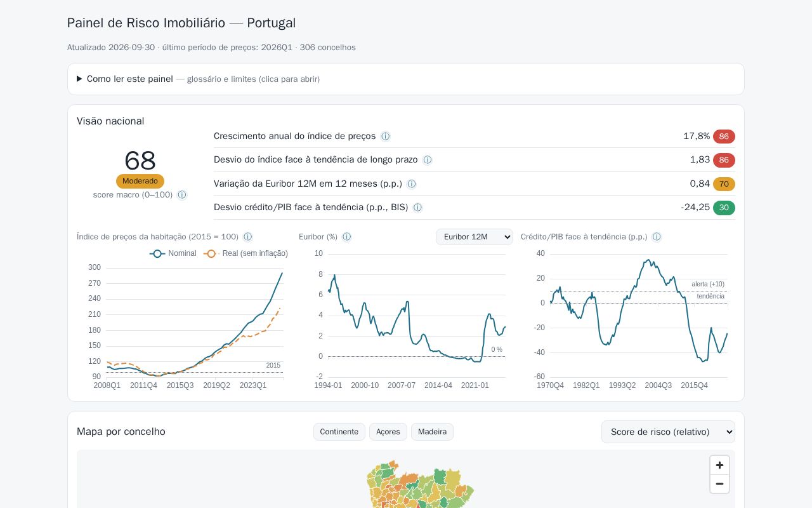Image resolution: width=812 pixels, height=508 pixels.
Task: Switch map view to Continente
Action: click(x=339, y=432)
